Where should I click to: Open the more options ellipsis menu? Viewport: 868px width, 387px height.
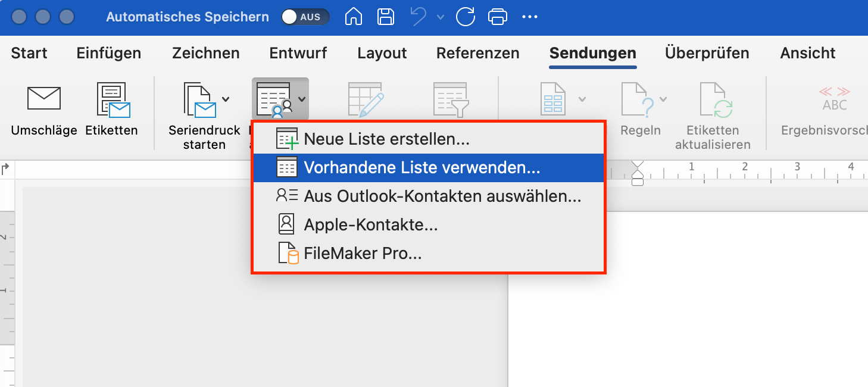[529, 17]
